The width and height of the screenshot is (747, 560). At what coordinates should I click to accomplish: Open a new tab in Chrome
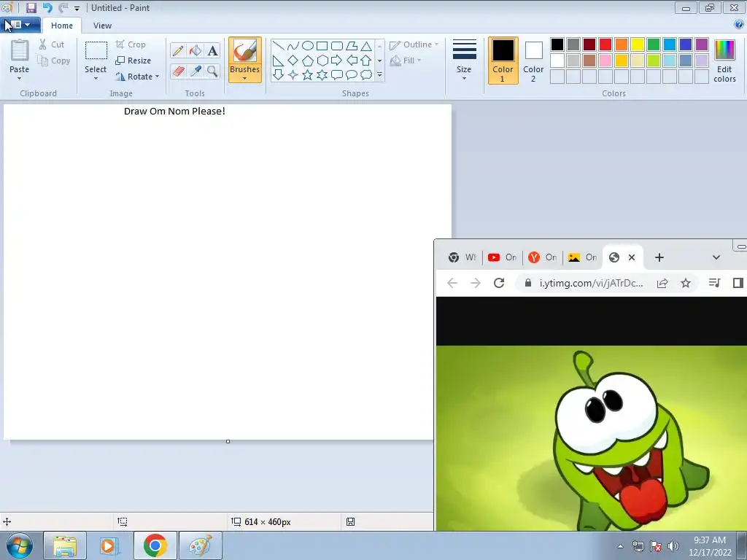[x=659, y=257]
